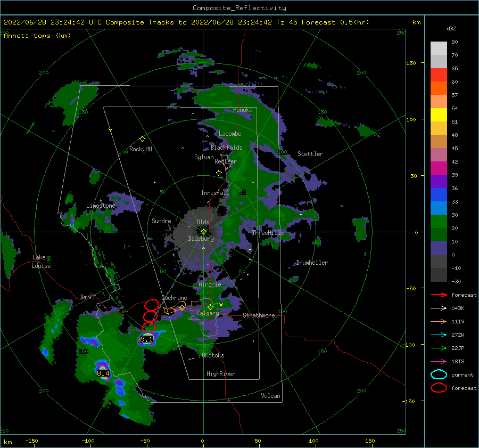Viewport: 479px width, 448px height.
Task: Click the Didsbury label
Action: (201, 239)
